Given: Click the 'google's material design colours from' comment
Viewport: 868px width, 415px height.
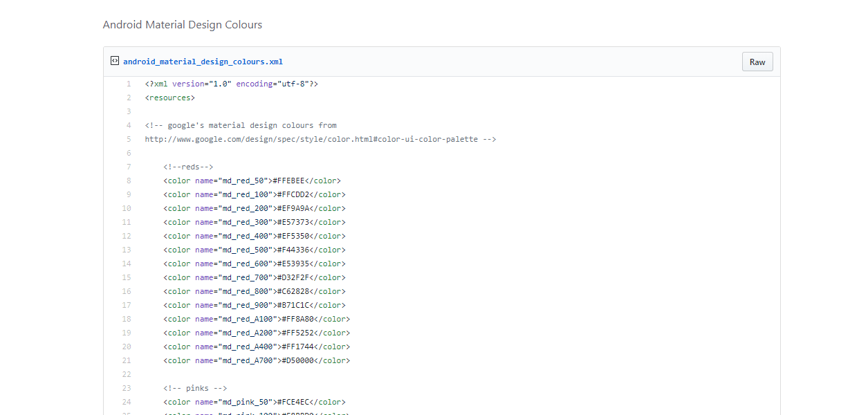Looking at the screenshot, I should pos(241,125).
